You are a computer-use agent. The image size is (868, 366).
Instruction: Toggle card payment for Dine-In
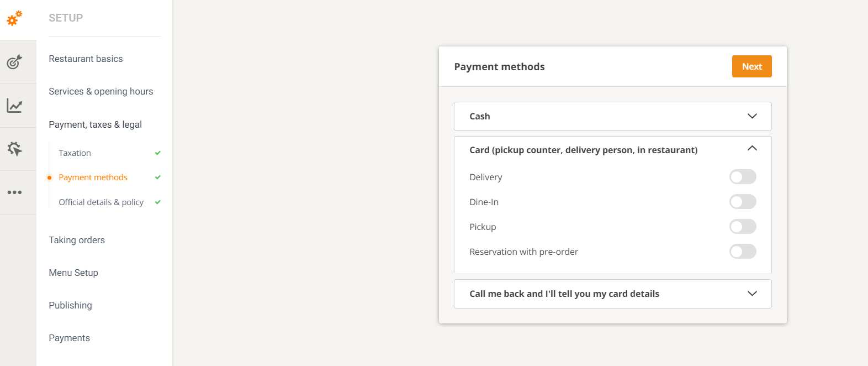pyautogui.click(x=743, y=201)
